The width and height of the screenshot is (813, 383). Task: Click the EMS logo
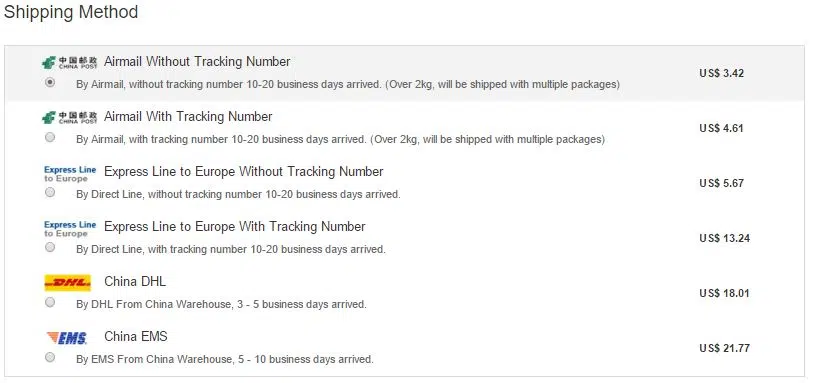tap(66, 338)
